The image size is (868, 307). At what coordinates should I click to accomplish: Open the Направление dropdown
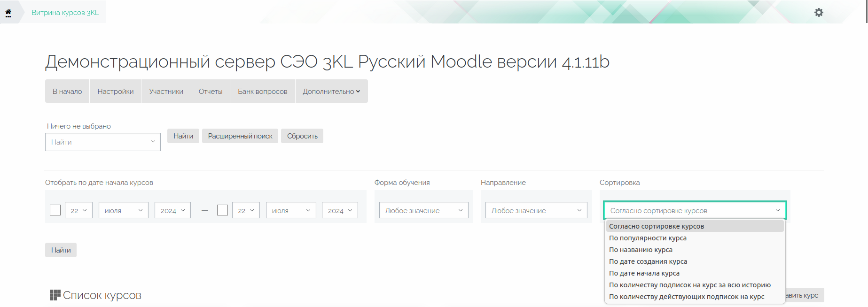click(536, 210)
